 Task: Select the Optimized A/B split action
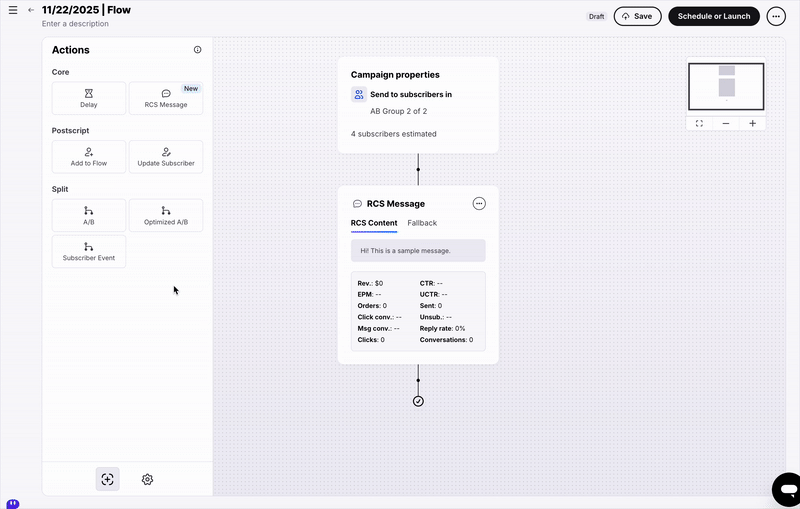pyautogui.click(x=166, y=215)
